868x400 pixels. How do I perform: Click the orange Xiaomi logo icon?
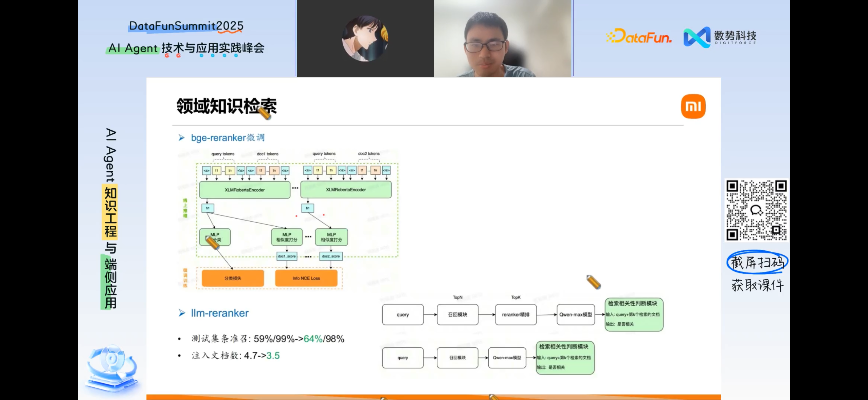[693, 107]
